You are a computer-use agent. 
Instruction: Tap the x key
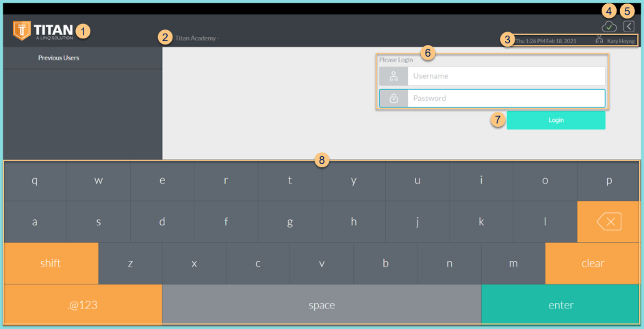click(194, 263)
